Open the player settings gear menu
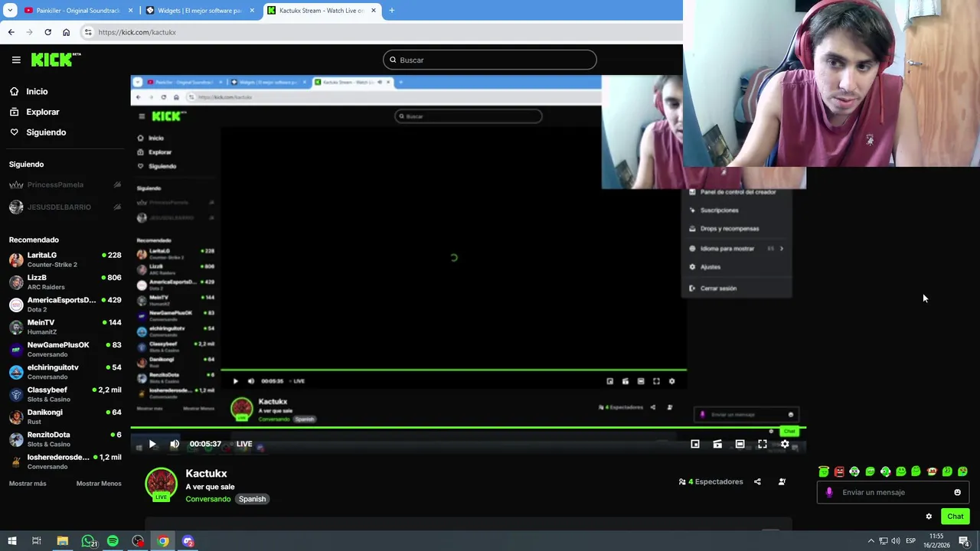 tap(785, 444)
